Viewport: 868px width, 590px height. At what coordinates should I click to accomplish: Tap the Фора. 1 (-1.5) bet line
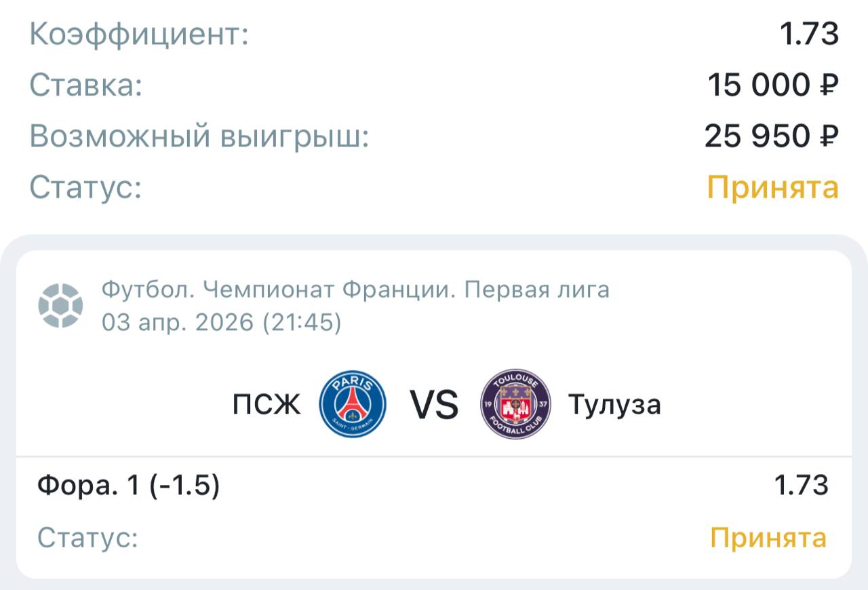(129, 486)
